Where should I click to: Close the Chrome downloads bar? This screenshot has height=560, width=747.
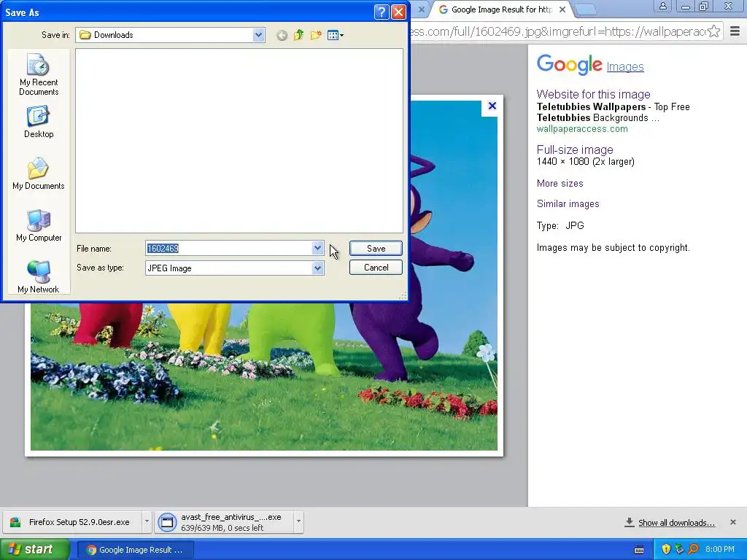(x=732, y=522)
